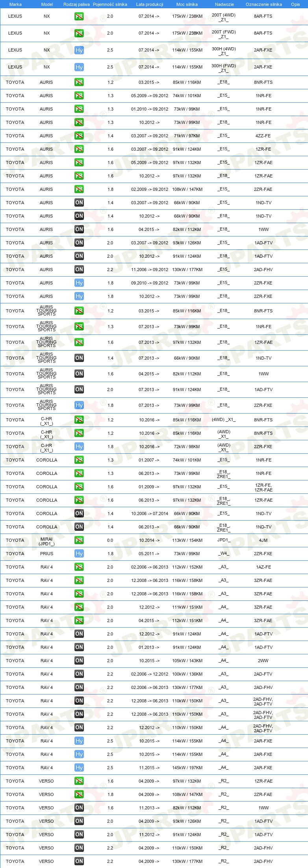Click petrol icon in Auris Touring Sports 1.3 row

click(79, 327)
